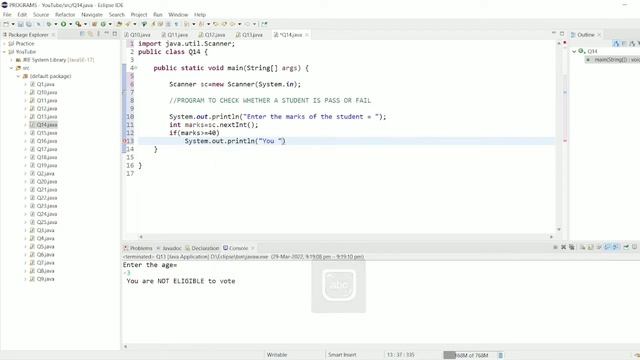
Task: Collapse Q14 class in Outline
Action: coord(574,51)
